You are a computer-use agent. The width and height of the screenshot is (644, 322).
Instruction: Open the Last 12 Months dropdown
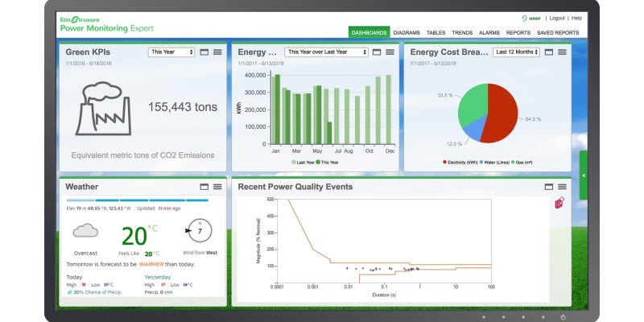pyautogui.click(x=516, y=52)
